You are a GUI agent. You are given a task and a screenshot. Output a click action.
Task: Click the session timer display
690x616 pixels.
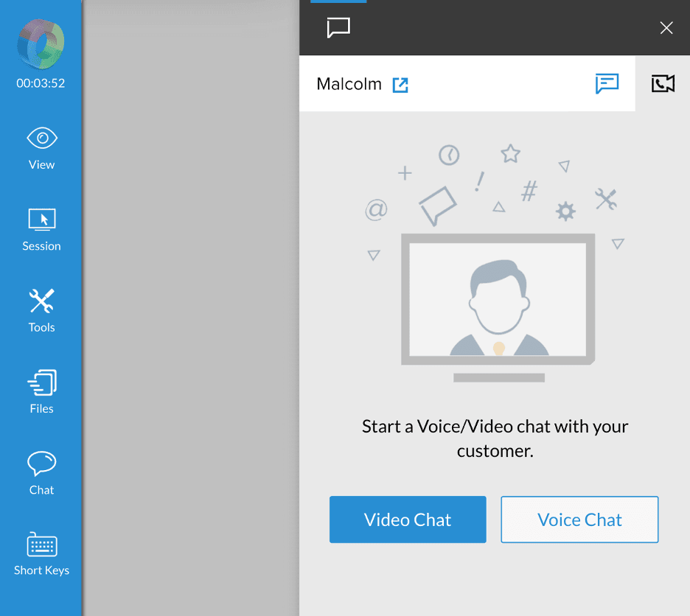[41, 83]
